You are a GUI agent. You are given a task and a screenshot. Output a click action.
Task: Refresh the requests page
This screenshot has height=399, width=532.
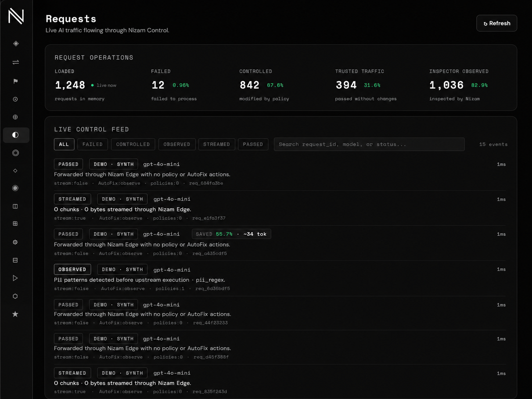(x=497, y=23)
